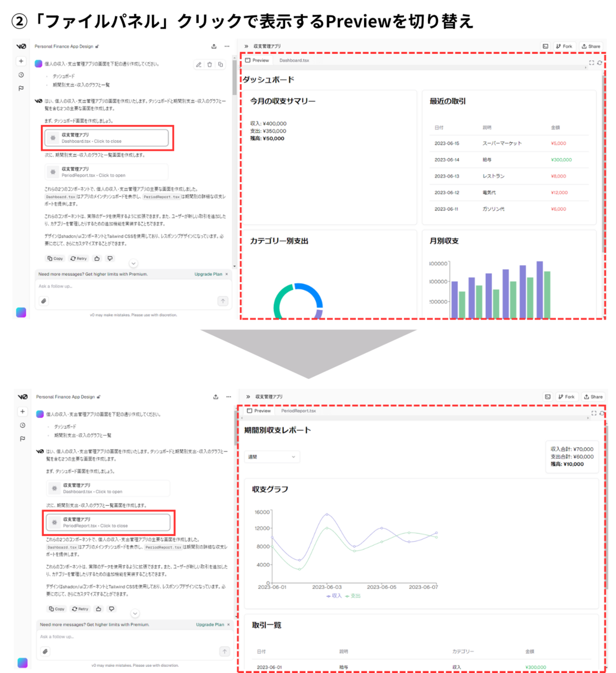Click the ¥300,000 amount in the 給与 row, top screenshot

pos(561,160)
